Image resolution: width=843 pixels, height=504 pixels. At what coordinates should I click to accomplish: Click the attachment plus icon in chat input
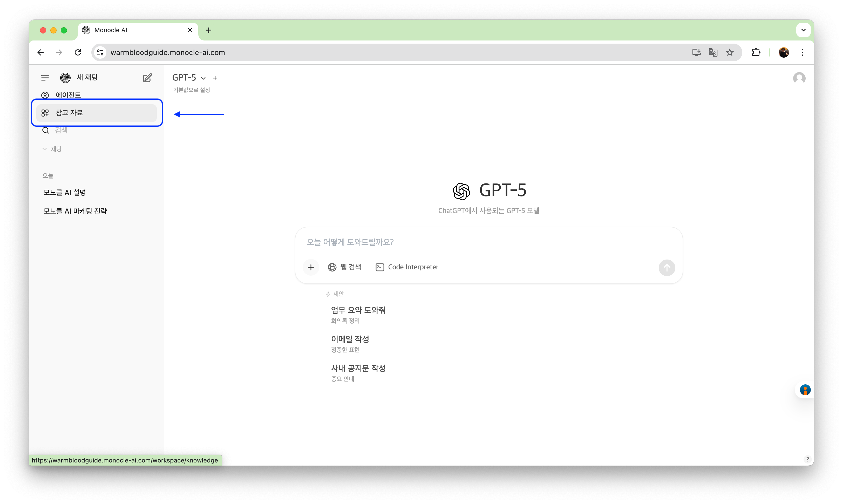coord(311,267)
